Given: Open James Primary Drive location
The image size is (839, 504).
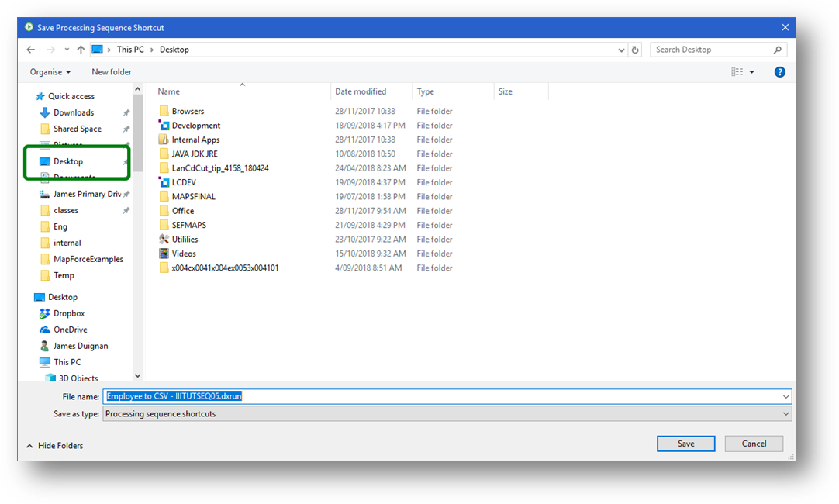Looking at the screenshot, I should point(87,194).
